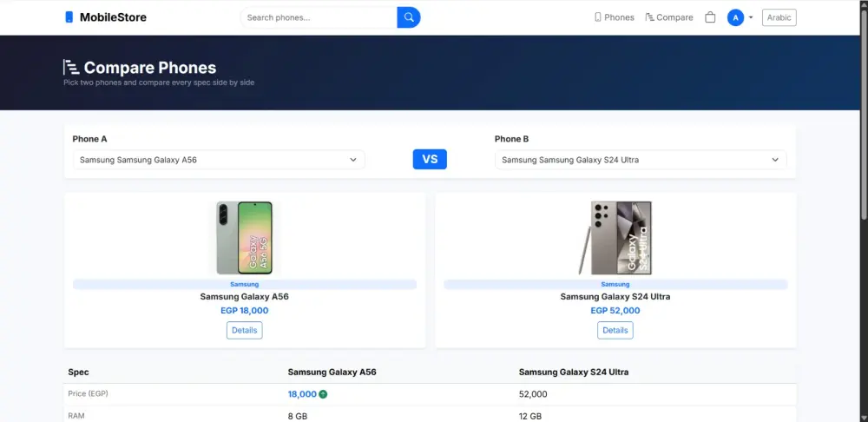Click the MobileStore phone logo icon

tap(69, 17)
